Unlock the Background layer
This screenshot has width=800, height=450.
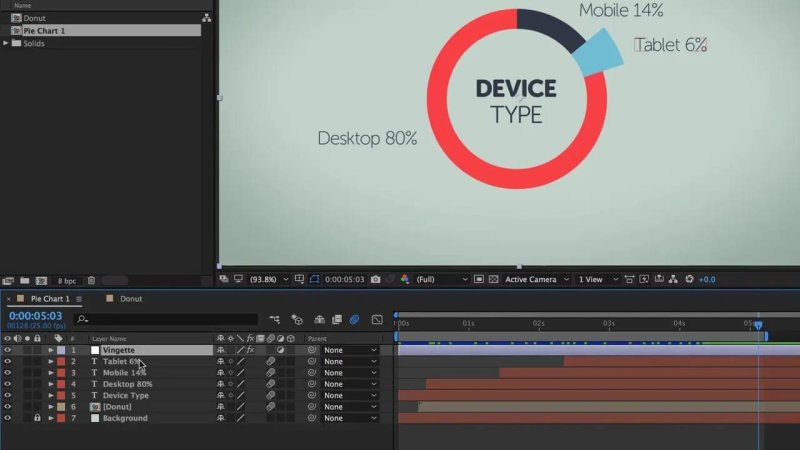[37, 418]
